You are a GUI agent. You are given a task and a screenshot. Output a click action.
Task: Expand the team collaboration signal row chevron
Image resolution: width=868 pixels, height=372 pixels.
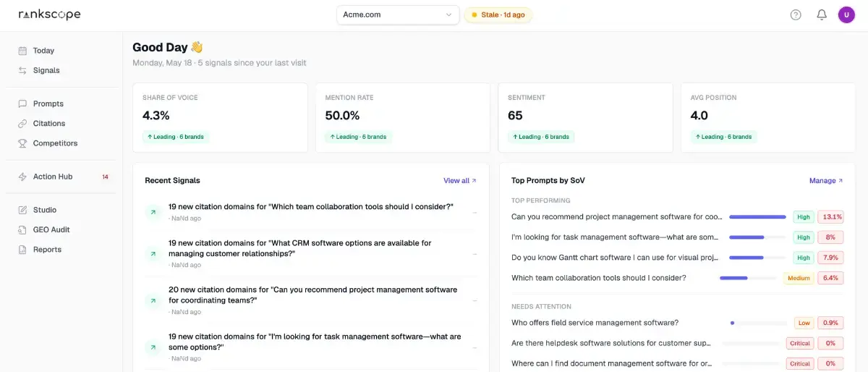point(475,212)
